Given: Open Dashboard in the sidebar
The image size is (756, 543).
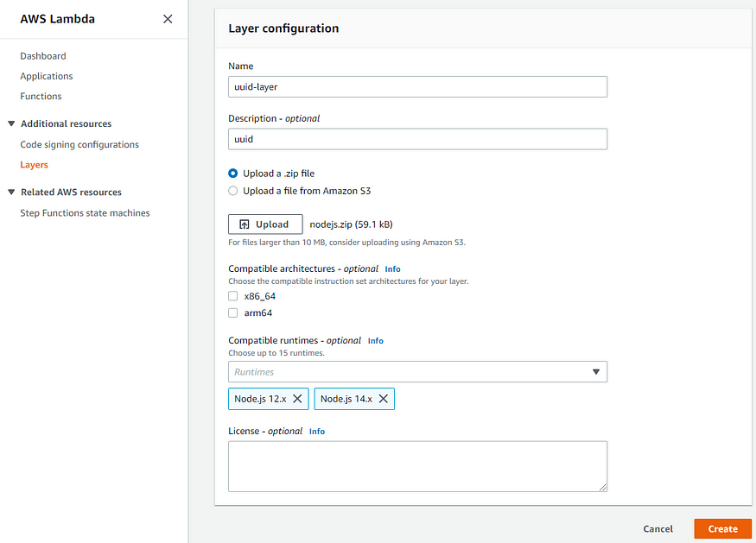Looking at the screenshot, I should coord(43,56).
